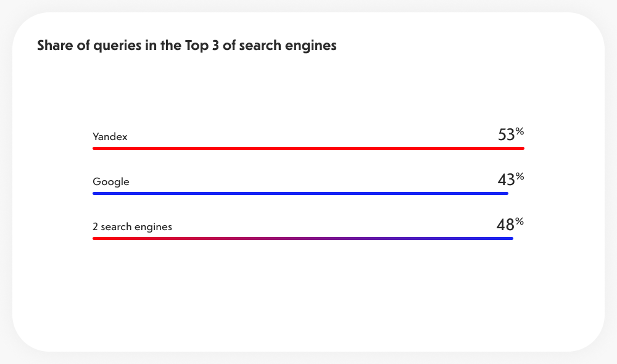
Task: Click the red start of the gradient bar
Action: [x=97, y=238]
